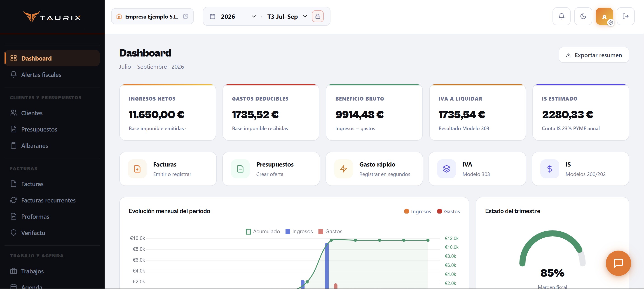Select Dashboard in the sidebar
This screenshot has height=289, width=644.
point(52,58)
